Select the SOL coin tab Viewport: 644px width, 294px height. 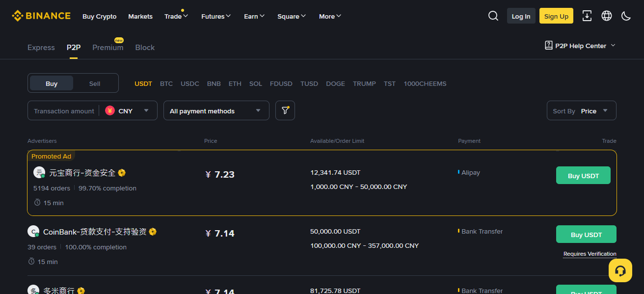pyautogui.click(x=256, y=83)
